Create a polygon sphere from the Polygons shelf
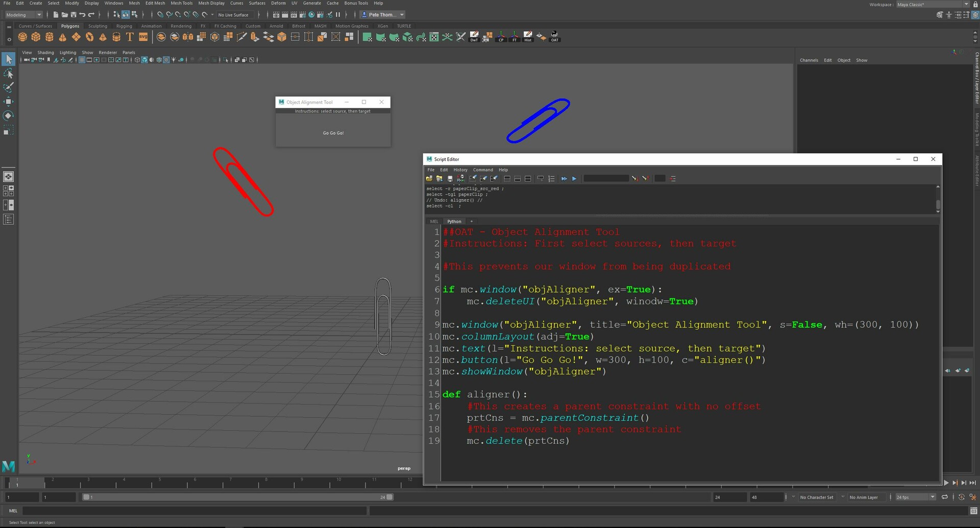 point(22,37)
